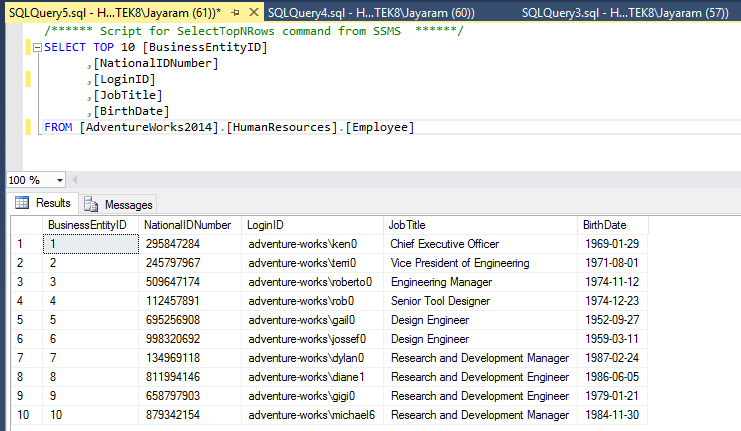Click Chief Executive Officer cell

[480, 244]
